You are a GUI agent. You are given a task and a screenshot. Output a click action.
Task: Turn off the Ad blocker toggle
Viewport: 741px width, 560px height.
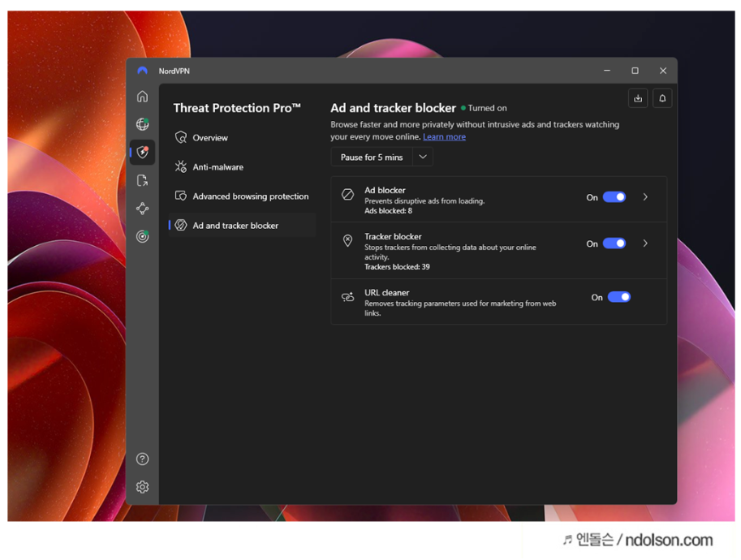click(x=614, y=197)
